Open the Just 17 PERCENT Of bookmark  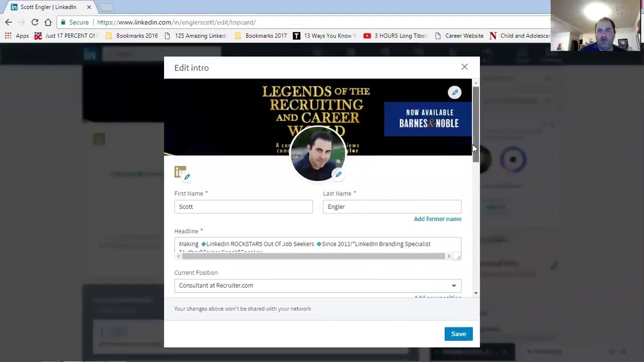point(66,36)
